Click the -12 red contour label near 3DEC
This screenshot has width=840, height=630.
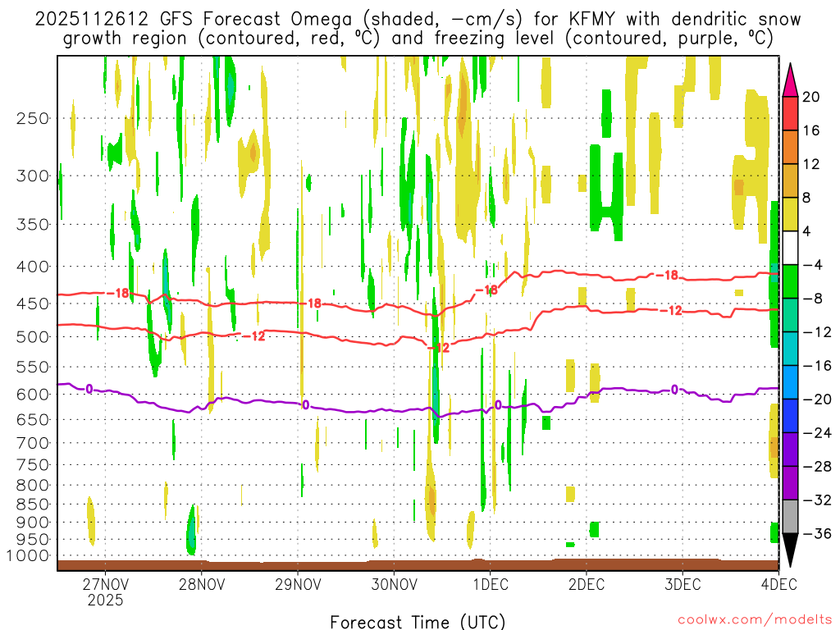coord(671,311)
